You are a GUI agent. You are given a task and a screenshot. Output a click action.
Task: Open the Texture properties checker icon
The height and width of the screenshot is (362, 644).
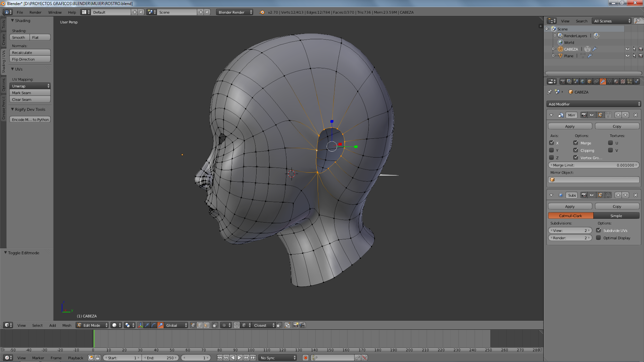623,81
